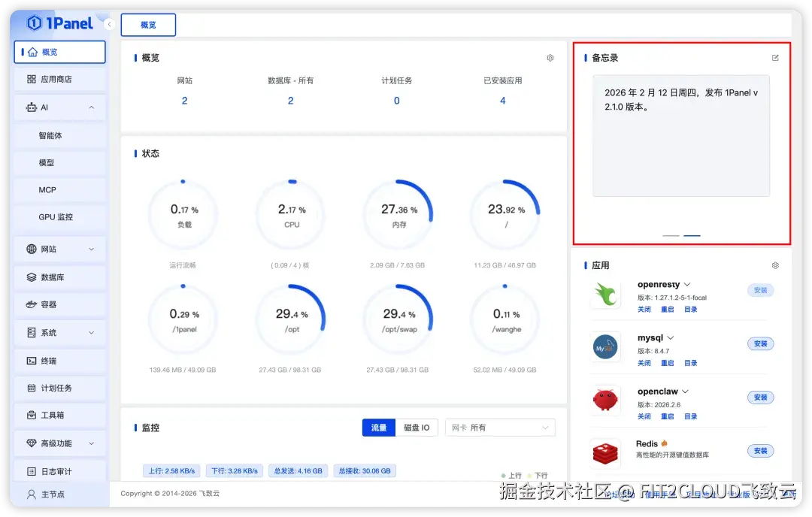
Task: Open 计划任务 in the sidebar
Action: click(59, 389)
